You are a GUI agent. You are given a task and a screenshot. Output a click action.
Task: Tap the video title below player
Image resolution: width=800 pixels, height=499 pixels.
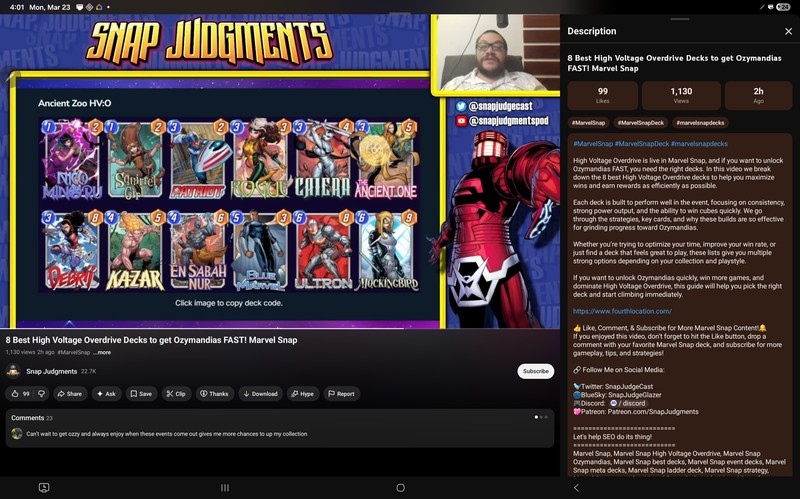152,340
